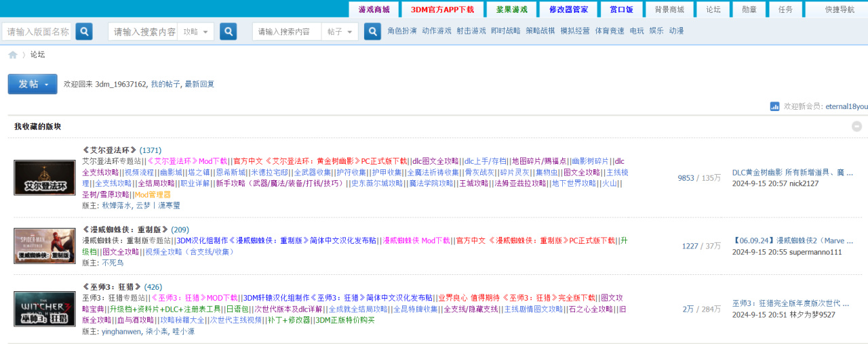Open the 帖子 search type dropdown
The width and height of the screenshot is (868, 344).
click(x=340, y=32)
